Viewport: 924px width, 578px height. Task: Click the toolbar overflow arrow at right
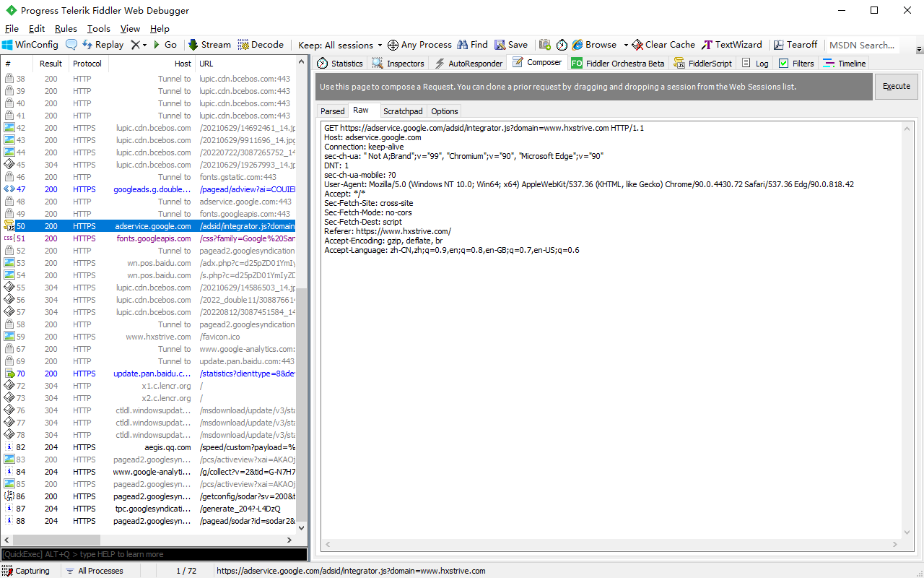coord(919,49)
